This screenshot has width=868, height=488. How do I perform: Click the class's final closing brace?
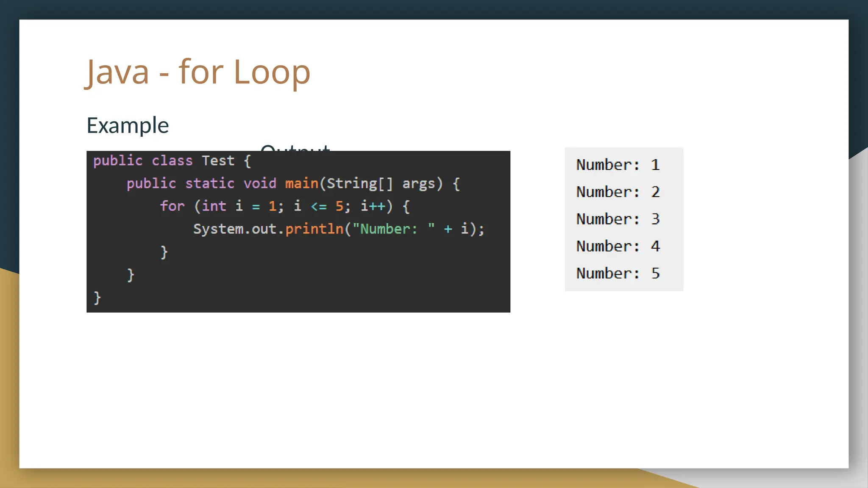click(97, 298)
